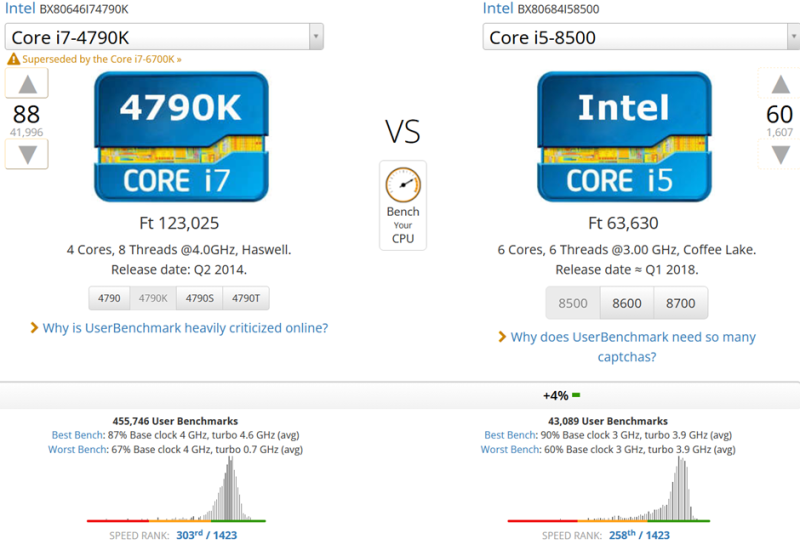Switch to the 4790 variant tab
The height and width of the screenshot is (550, 800).
[x=109, y=298]
